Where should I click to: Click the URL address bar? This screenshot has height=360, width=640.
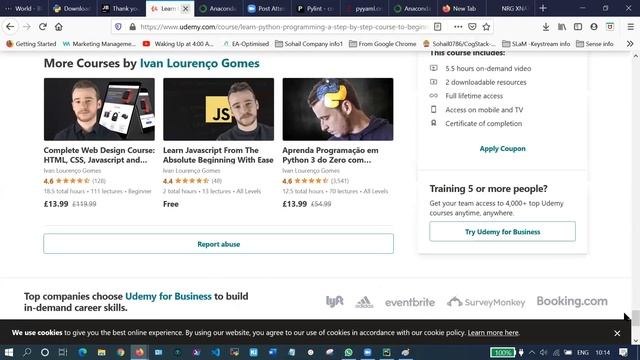284,27
